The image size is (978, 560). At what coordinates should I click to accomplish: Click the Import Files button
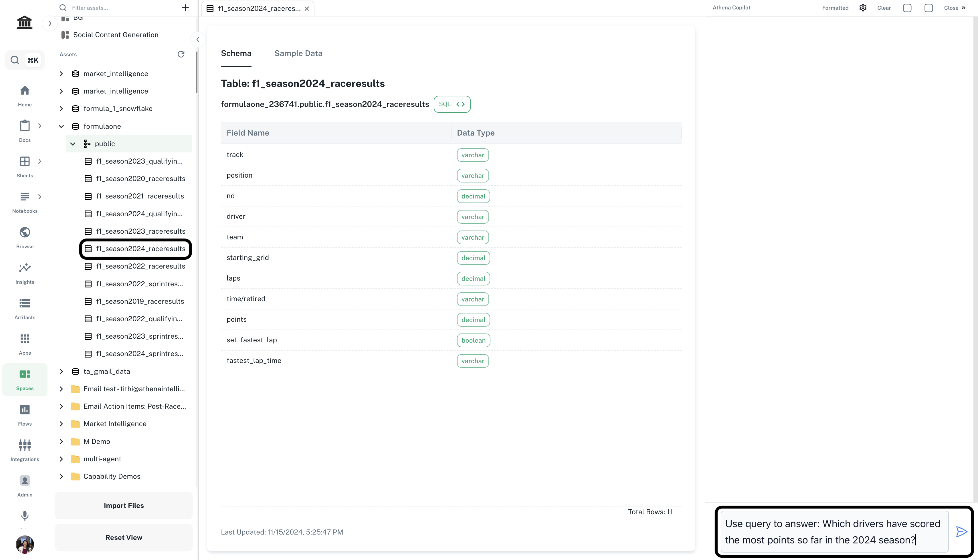click(124, 505)
